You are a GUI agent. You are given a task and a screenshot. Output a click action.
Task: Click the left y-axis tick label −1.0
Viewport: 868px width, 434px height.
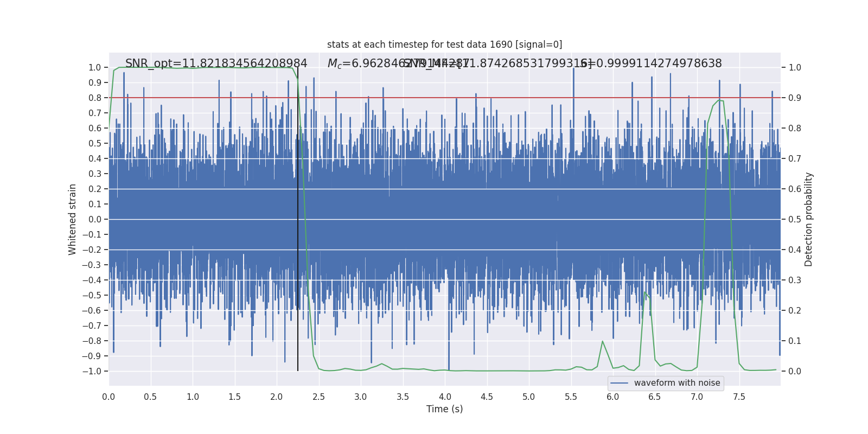pyautogui.click(x=92, y=371)
